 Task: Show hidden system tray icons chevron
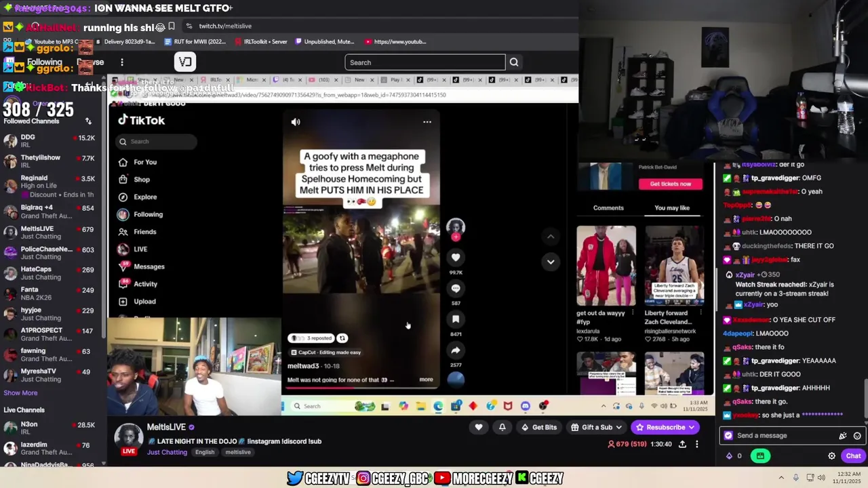tap(781, 478)
